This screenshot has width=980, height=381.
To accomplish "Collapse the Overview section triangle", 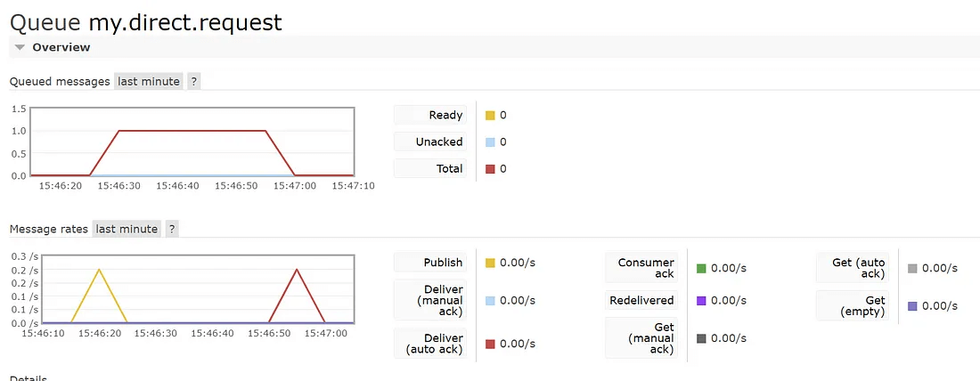I will pyautogui.click(x=20, y=48).
